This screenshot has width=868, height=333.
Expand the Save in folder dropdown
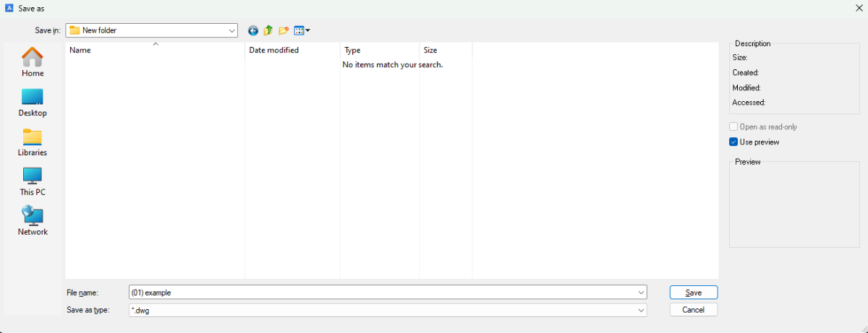tap(231, 30)
